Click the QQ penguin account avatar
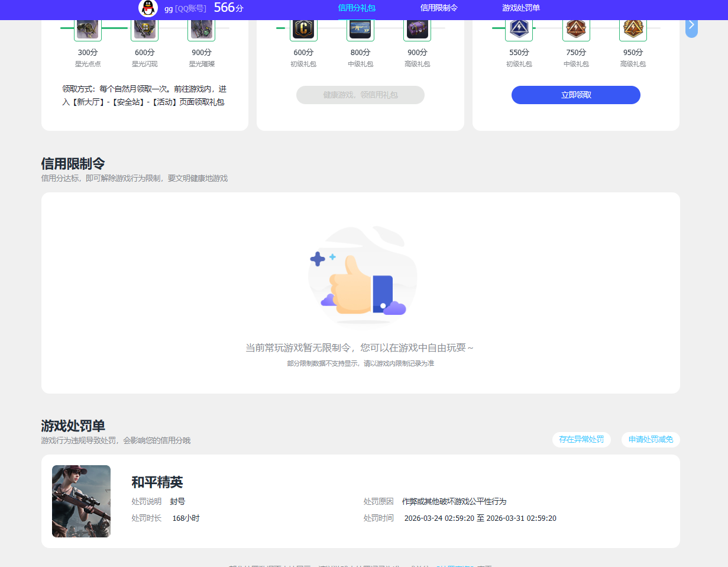 [147, 8]
